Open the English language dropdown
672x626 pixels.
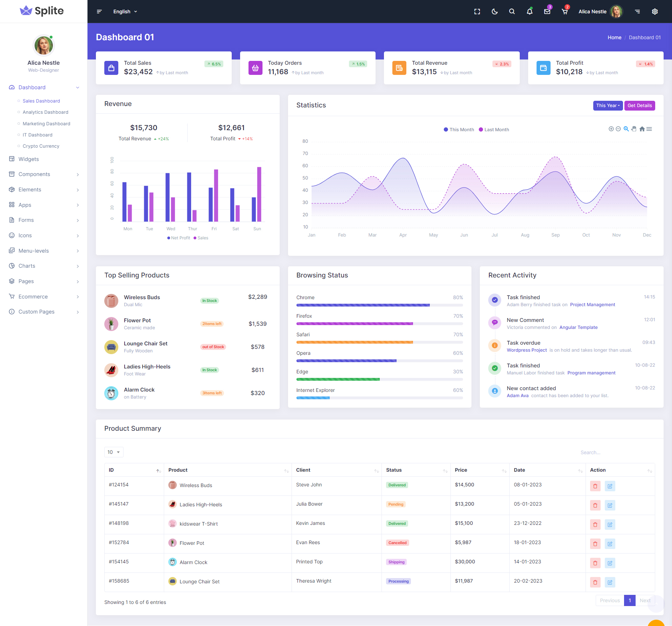(x=125, y=12)
